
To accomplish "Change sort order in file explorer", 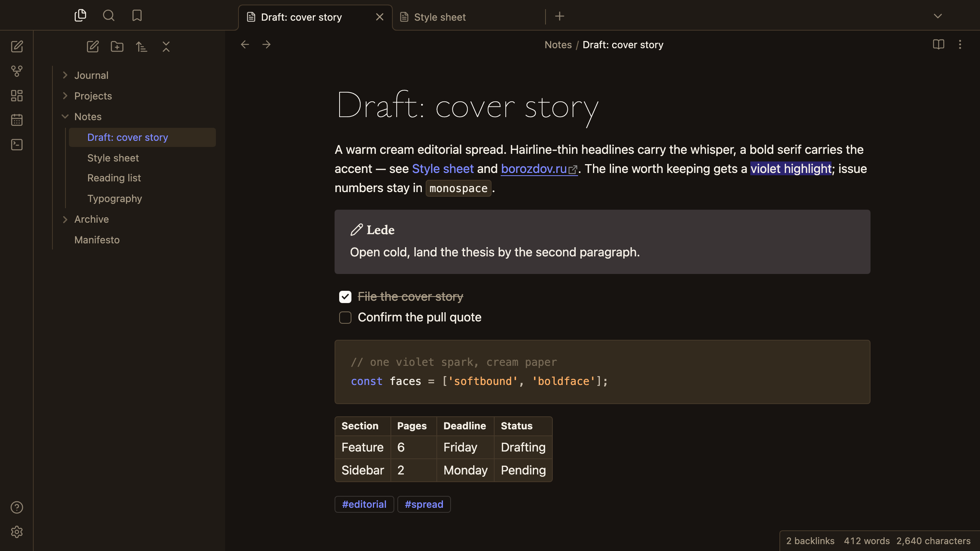I will tap(142, 47).
